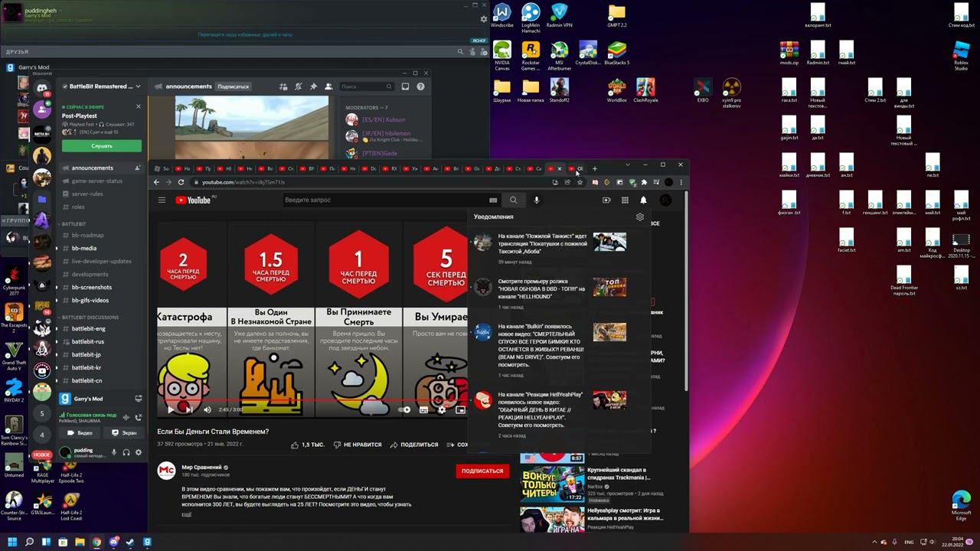This screenshot has height=551, width=980.
Task: Skip to next video in player
Action: click(188, 409)
